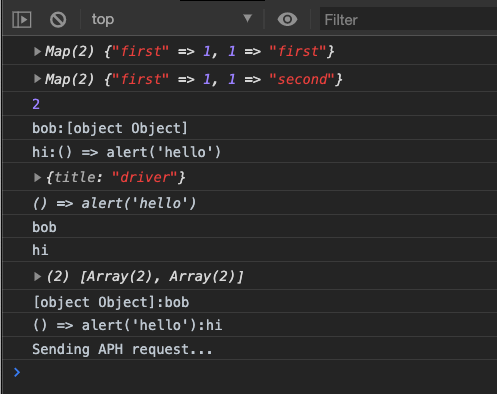Image resolution: width=497 pixels, height=394 pixels.
Task: Clear the console with the ban icon
Action: click(x=58, y=19)
